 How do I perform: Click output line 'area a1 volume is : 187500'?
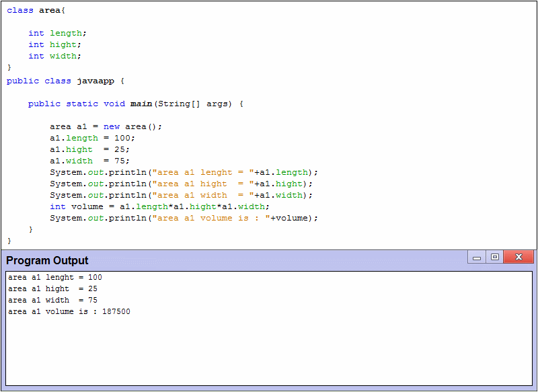click(69, 311)
